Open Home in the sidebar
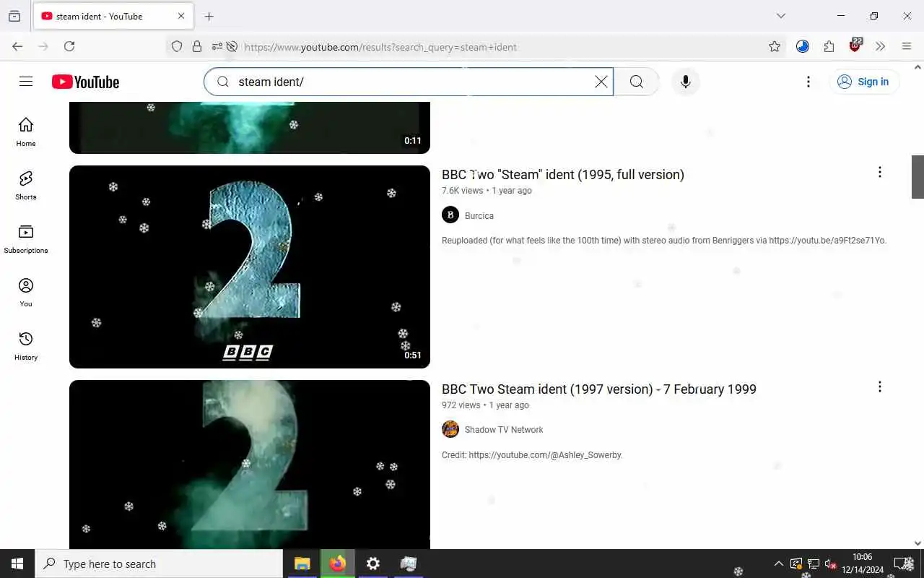 click(x=26, y=131)
